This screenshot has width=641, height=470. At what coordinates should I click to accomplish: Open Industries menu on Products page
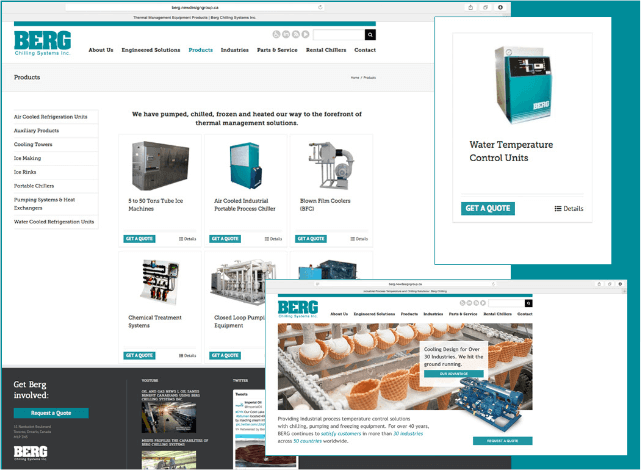235,50
